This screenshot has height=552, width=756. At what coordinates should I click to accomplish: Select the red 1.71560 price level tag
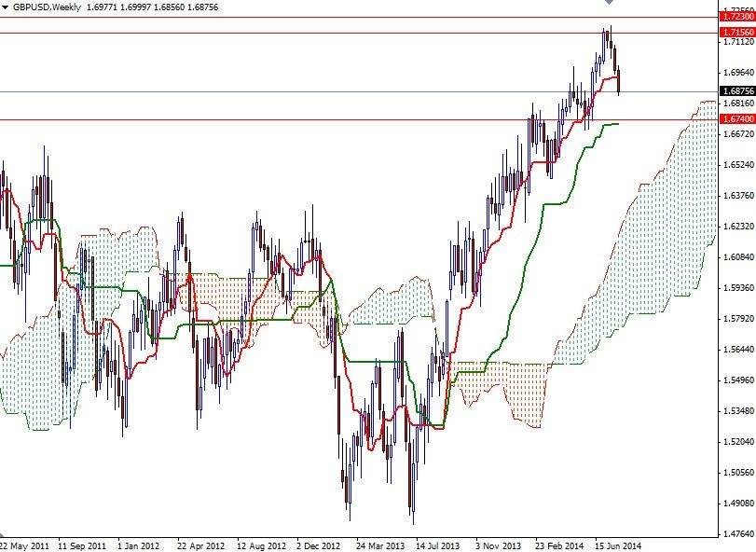coord(735,33)
